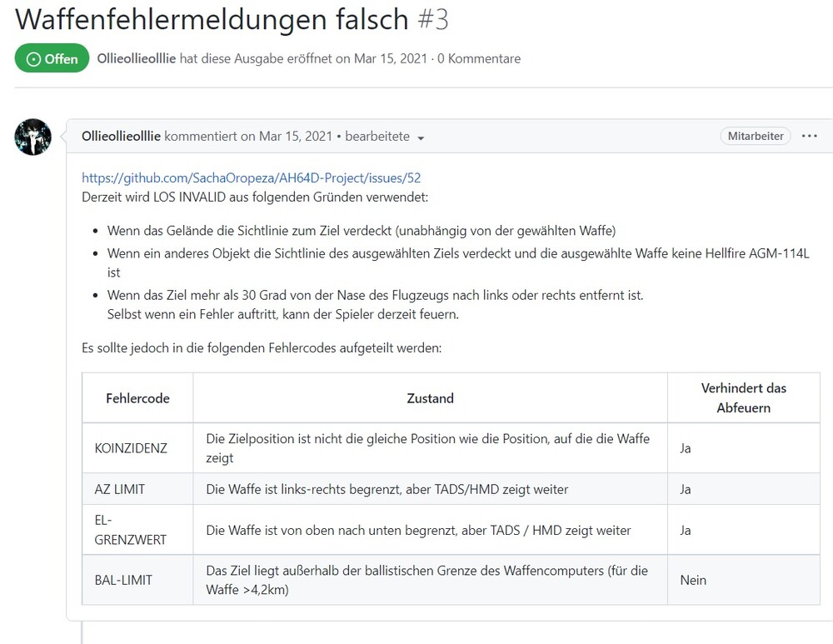Click the EL-GRENZWERT description about oben nach unten
833x644 pixels.
coord(431,530)
